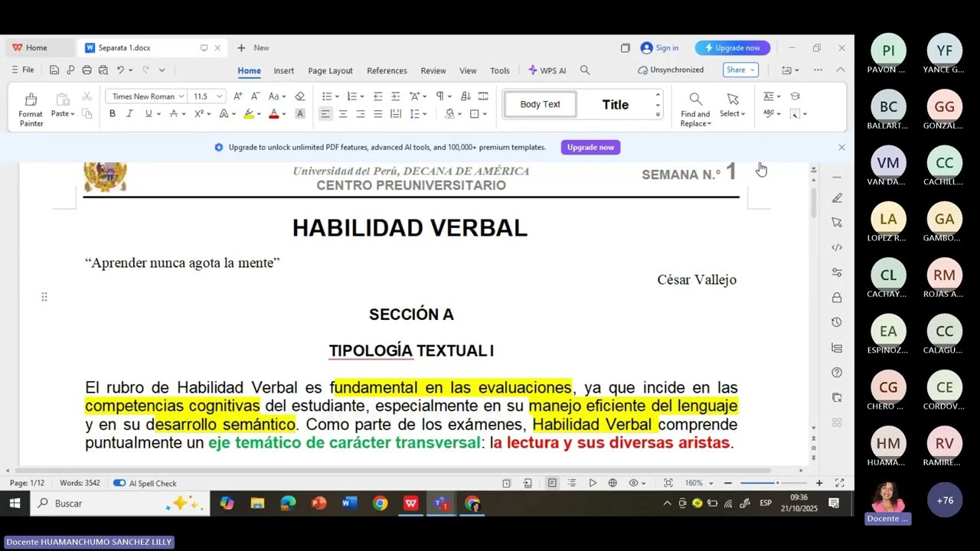Toggle AI Spell Check switch
980x551 pixels.
(x=119, y=483)
